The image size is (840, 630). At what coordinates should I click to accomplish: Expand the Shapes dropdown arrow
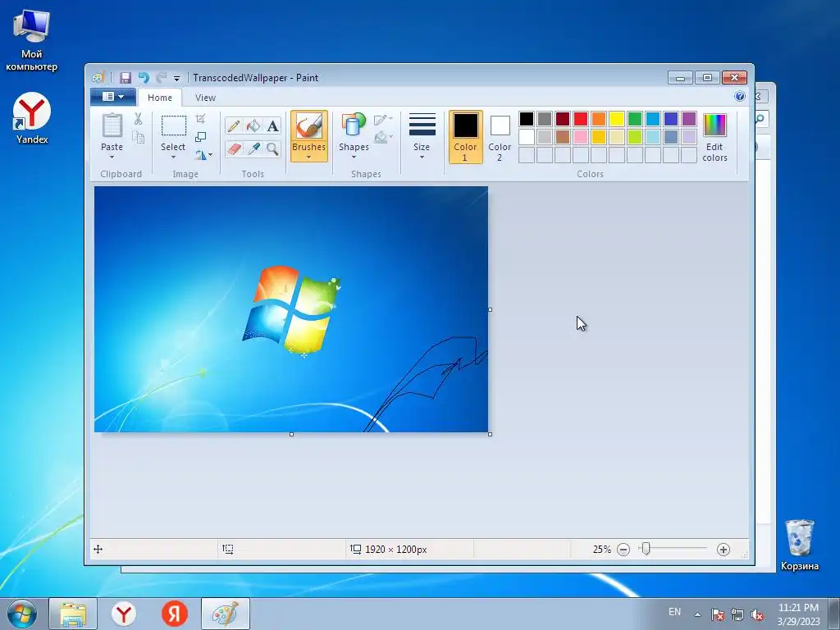(x=354, y=157)
